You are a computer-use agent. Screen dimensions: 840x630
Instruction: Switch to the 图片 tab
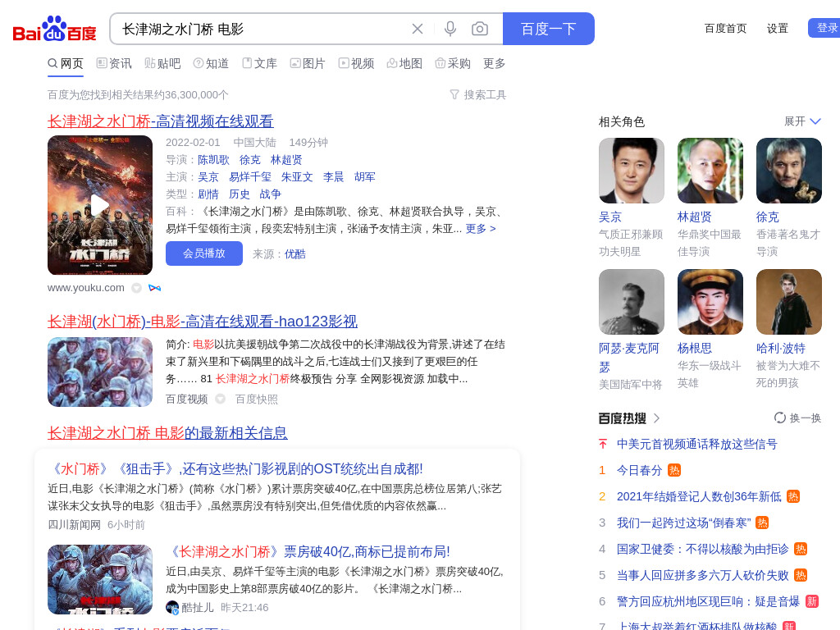coord(308,64)
